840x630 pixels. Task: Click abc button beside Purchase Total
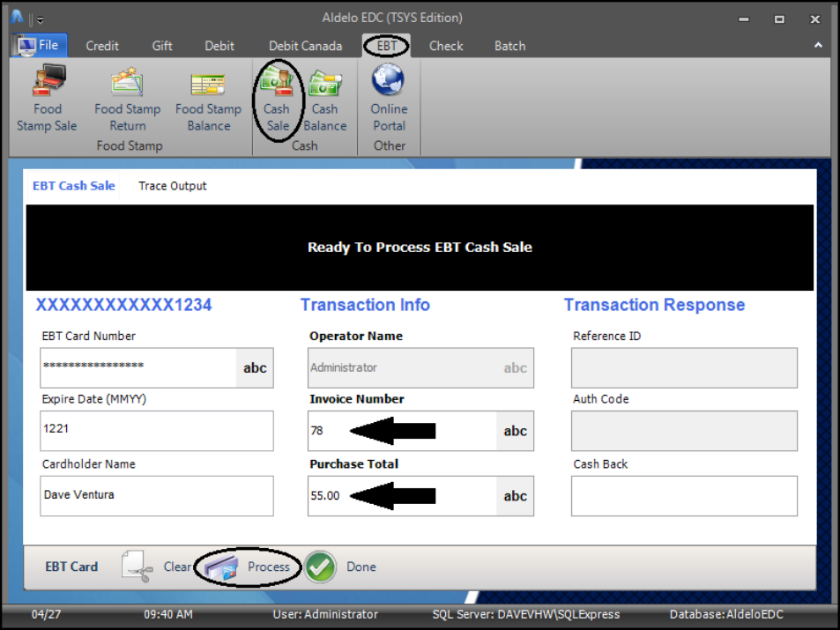tap(515, 495)
